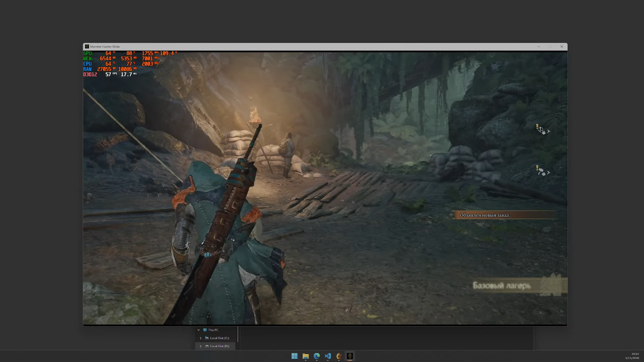Expand the Local Disk (C:) node

[x=201, y=338]
